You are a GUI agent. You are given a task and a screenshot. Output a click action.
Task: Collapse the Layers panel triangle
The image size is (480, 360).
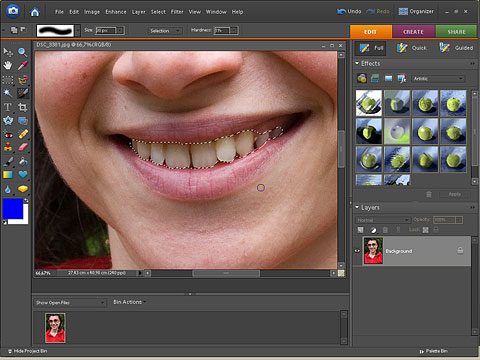click(357, 207)
